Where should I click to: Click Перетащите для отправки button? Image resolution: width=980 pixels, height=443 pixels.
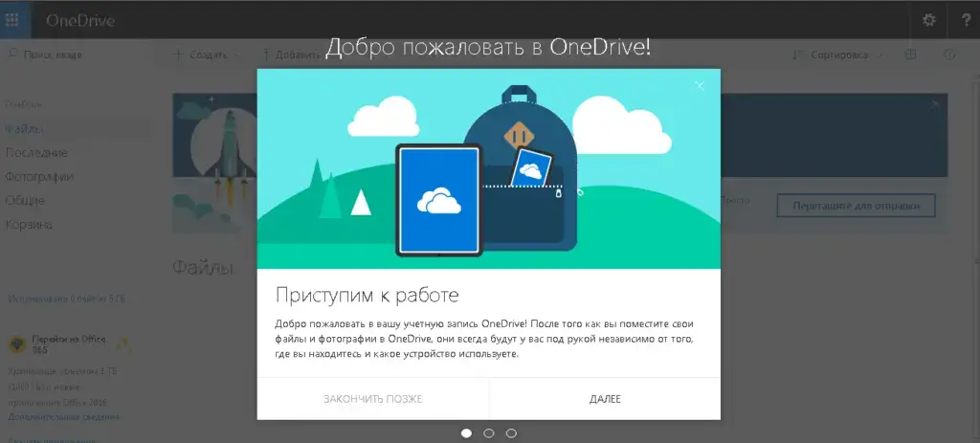857,206
